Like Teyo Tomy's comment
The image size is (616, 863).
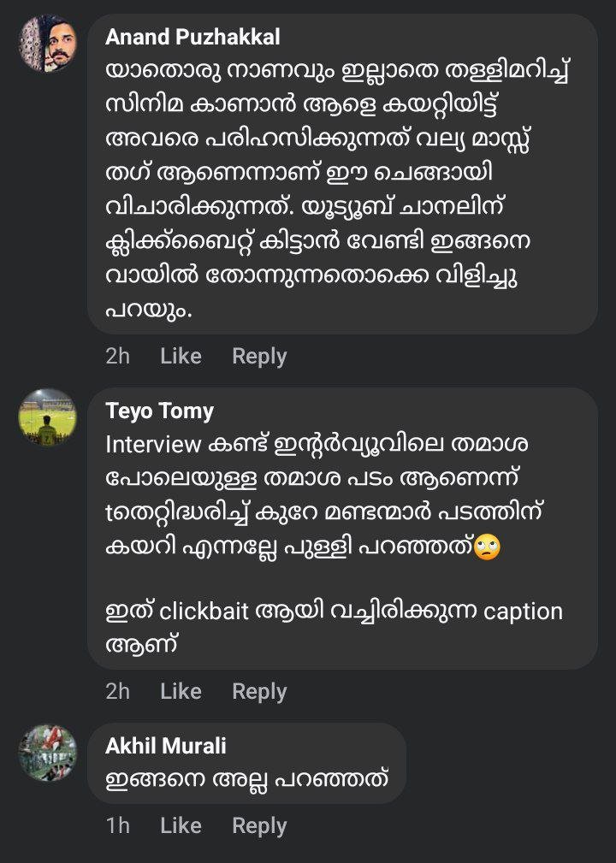[x=181, y=691]
